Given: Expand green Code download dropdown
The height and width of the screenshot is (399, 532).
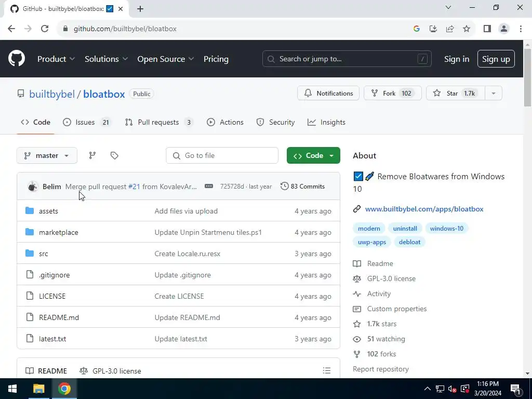Looking at the screenshot, I should (313, 155).
